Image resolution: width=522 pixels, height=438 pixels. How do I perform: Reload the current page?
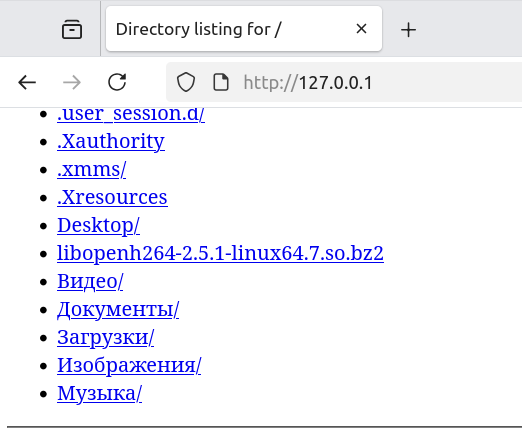tap(117, 82)
